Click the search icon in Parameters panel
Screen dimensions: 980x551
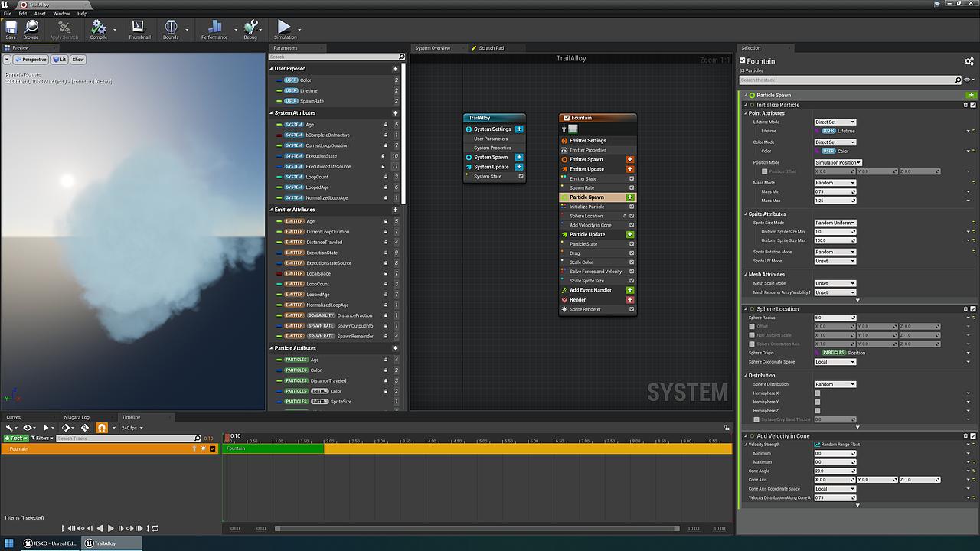pyautogui.click(x=402, y=57)
